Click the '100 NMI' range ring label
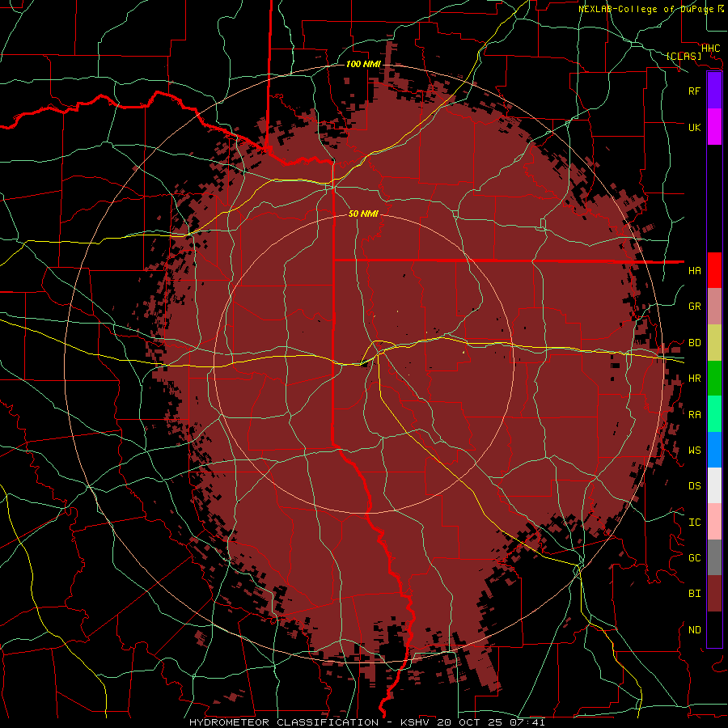The image size is (728, 728). tap(363, 64)
